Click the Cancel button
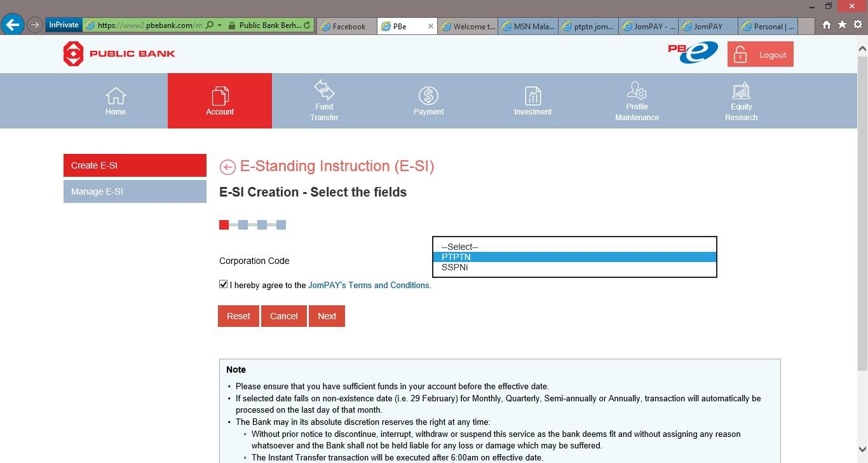The height and width of the screenshot is (463, 868). [284, 316]
